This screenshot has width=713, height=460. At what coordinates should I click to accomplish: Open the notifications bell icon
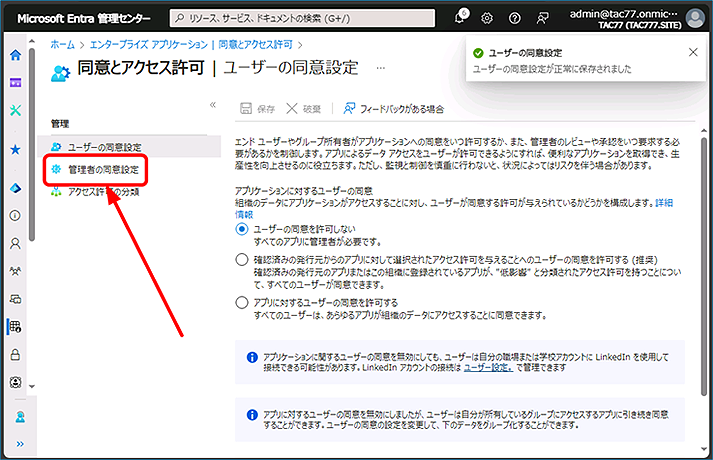point(460,17)
